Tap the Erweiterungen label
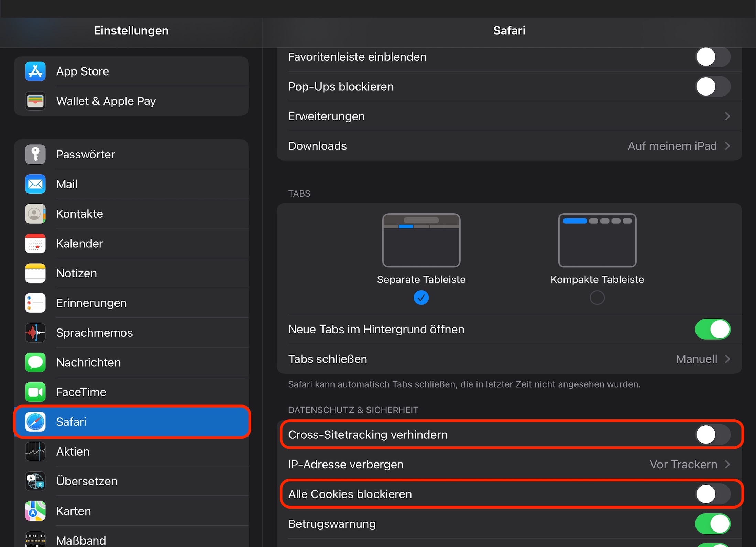 pos(326,116)
